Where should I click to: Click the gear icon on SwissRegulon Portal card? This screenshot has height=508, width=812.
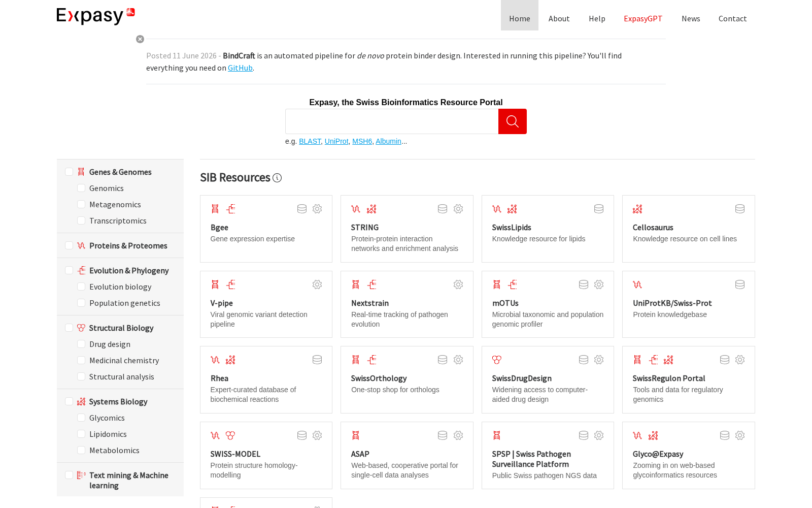[740, 360]
